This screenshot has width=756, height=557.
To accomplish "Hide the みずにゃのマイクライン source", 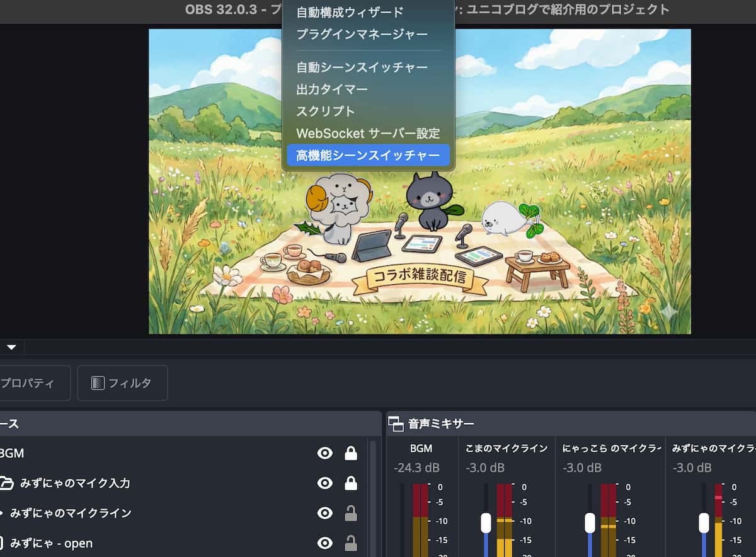I will tap(325, 514).
